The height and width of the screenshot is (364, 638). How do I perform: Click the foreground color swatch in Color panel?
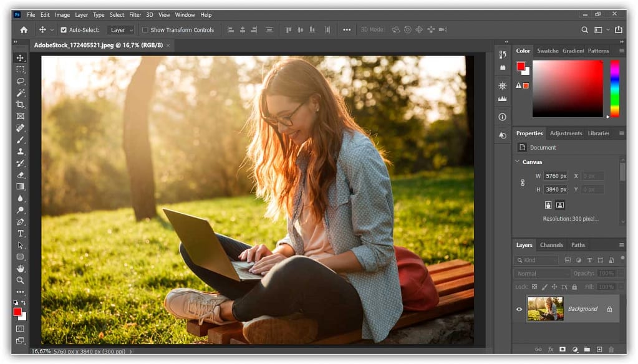click(520, 66)
